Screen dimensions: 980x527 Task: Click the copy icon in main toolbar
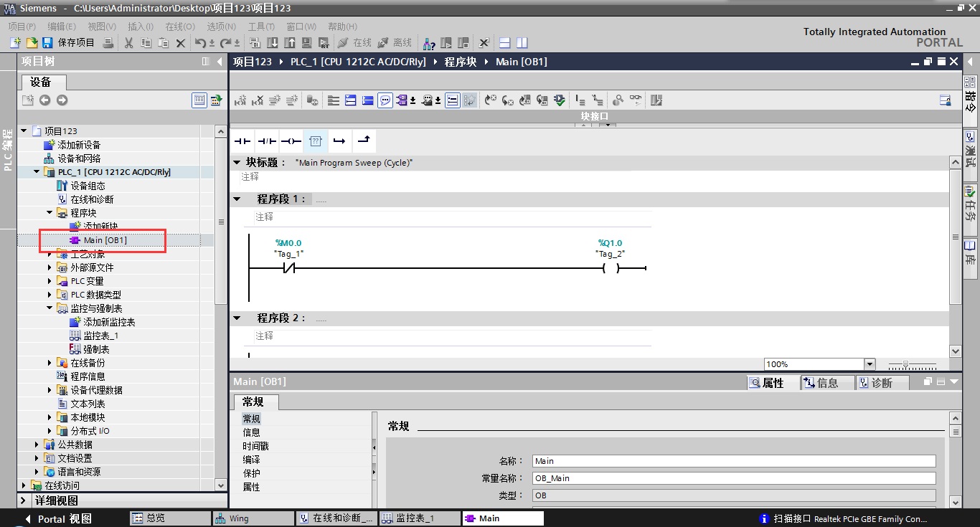click(146, 43)
